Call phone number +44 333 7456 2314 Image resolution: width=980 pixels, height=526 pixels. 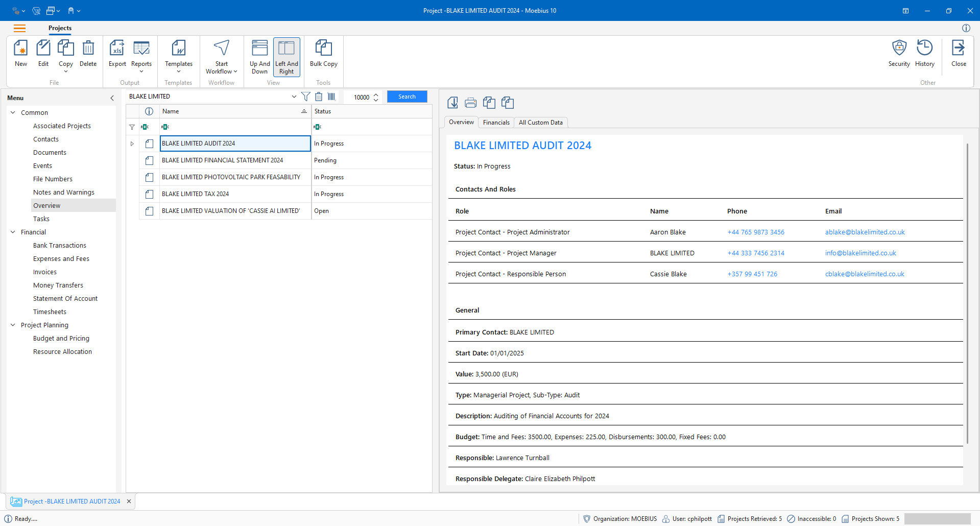coord(756,253)
